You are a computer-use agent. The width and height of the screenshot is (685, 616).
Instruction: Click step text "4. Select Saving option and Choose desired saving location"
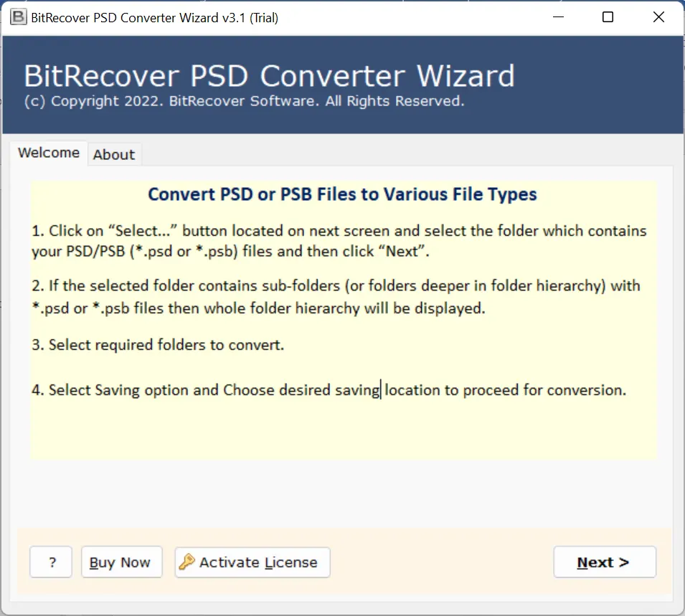pos(329,389)
